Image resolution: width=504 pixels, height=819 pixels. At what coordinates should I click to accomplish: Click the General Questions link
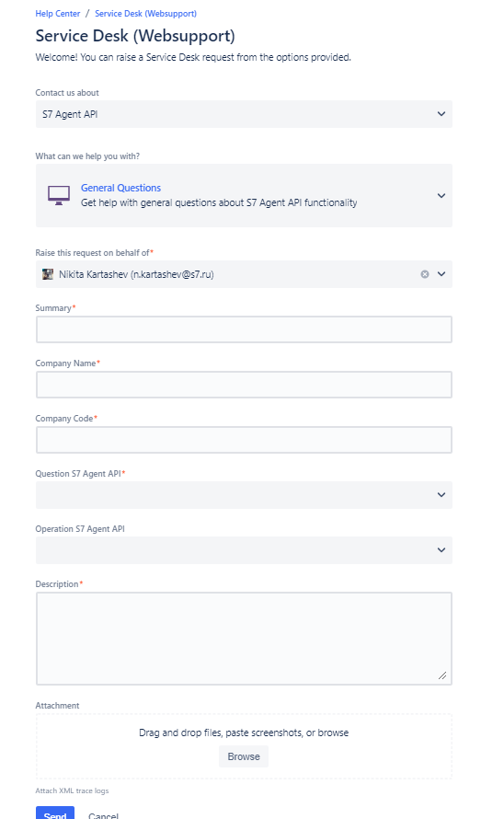[x=120, y=188]
